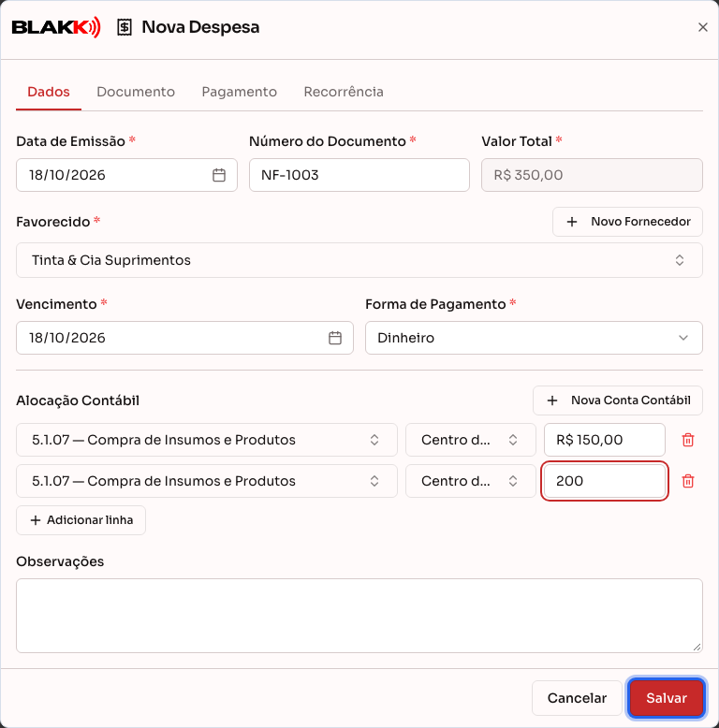Grab the Observações textarea resize handle
This screenshot has width=719, height=728.
[697, 648]
